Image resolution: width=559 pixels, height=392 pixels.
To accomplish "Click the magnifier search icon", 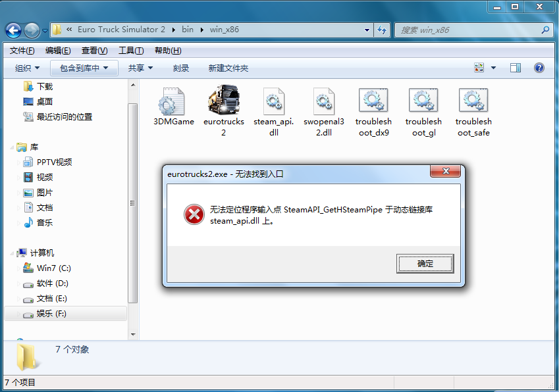I will (545, 30).
